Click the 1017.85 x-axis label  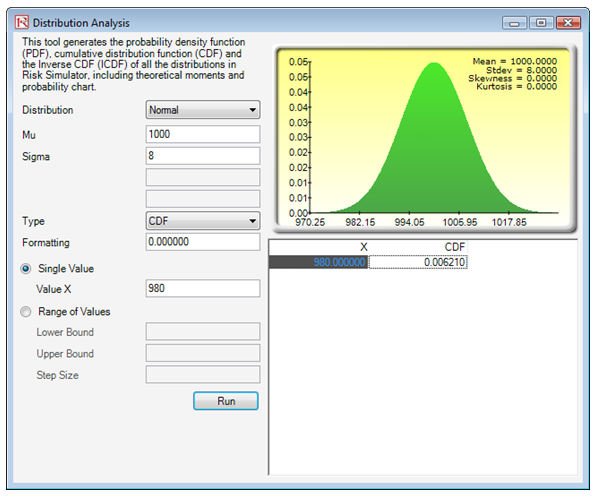coord(509,222)
